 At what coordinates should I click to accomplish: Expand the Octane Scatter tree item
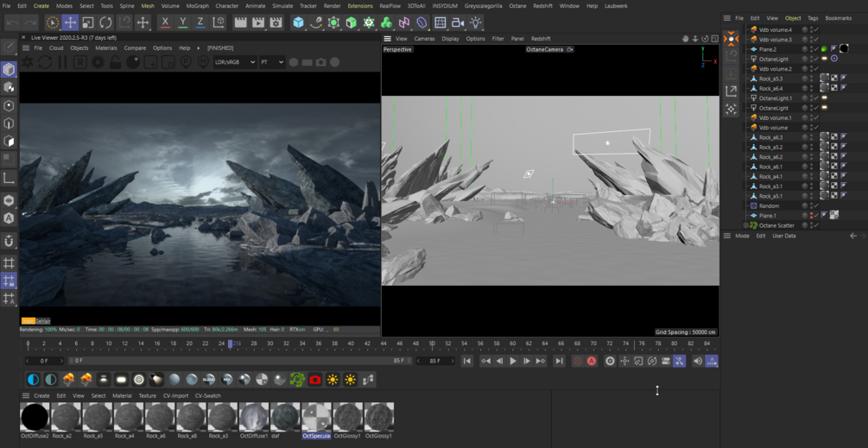click(745, 225)
